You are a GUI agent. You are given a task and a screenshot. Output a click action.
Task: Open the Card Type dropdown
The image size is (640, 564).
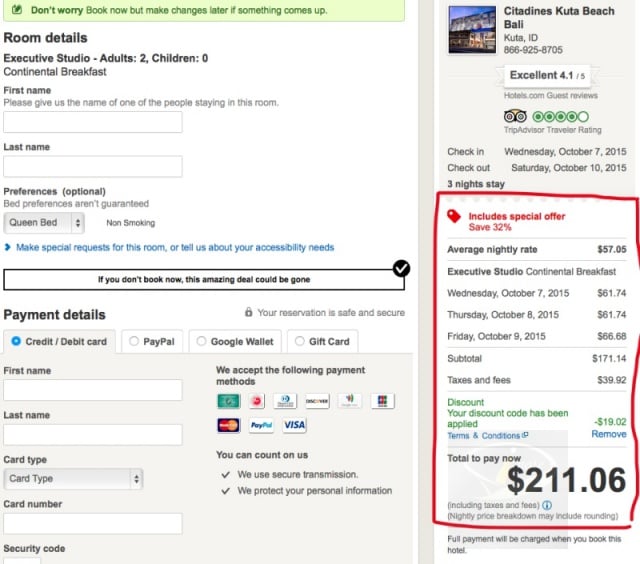coord(73,478)
